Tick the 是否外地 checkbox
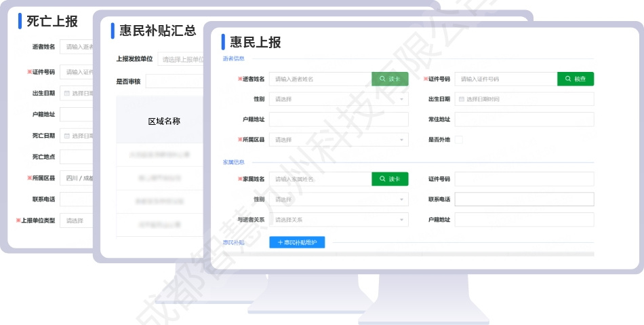 [459, 140]
